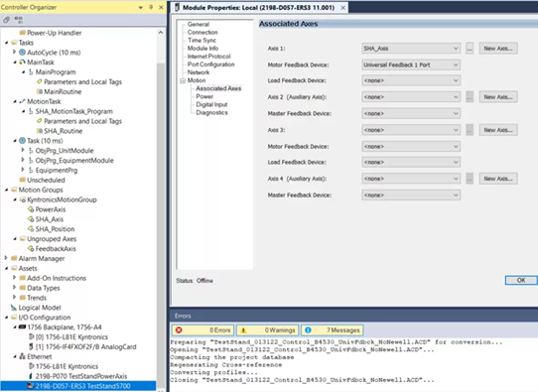Click New Axis button beside Axis 1
Screen dimensions: 538x392
(x=498, y=49)
